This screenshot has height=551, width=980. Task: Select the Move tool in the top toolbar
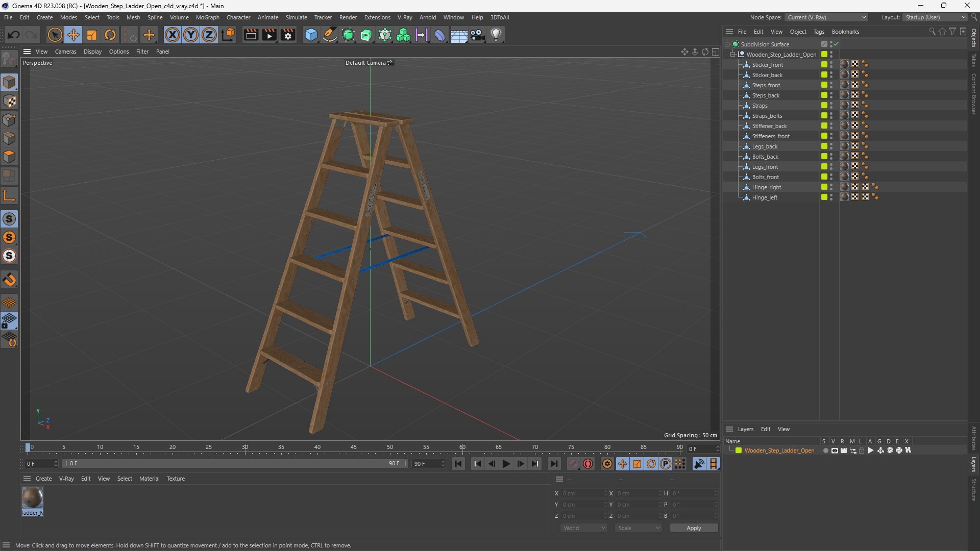point(73,35)
